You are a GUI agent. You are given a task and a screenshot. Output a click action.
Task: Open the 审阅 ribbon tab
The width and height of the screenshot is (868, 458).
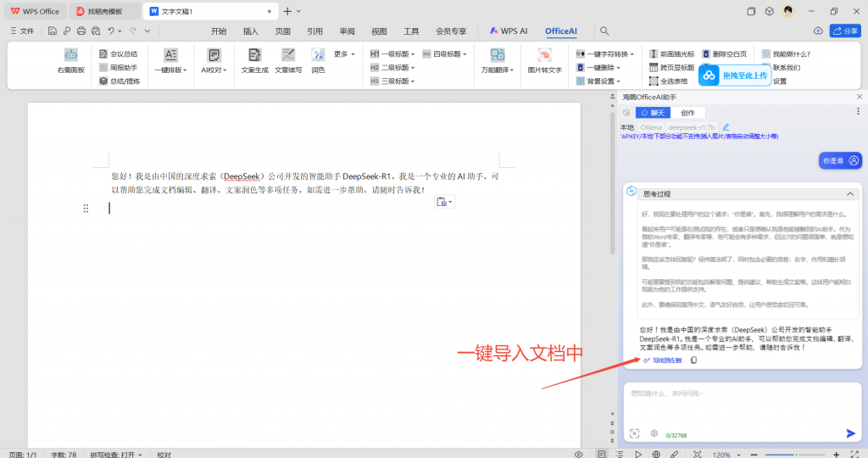[x=347, y=31]
